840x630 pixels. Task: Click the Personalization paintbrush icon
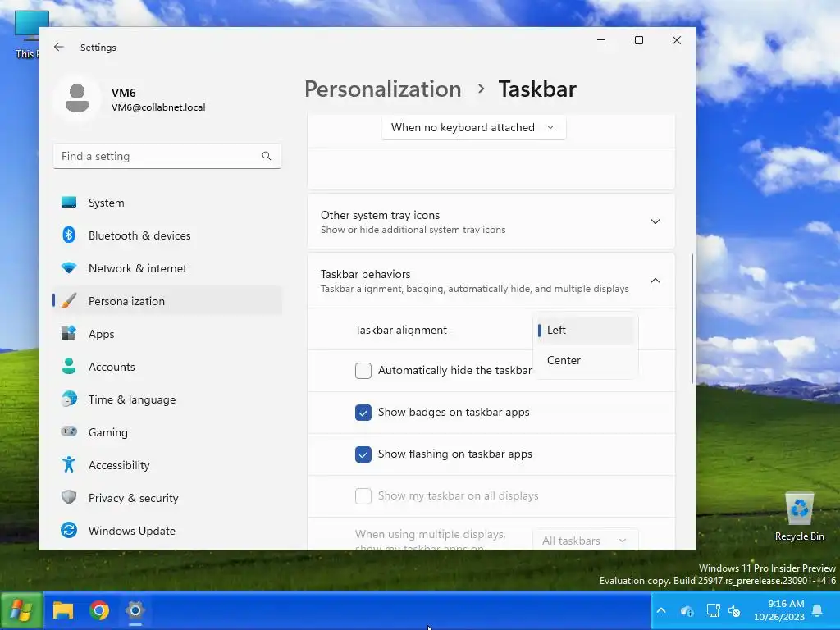(69, 301)
